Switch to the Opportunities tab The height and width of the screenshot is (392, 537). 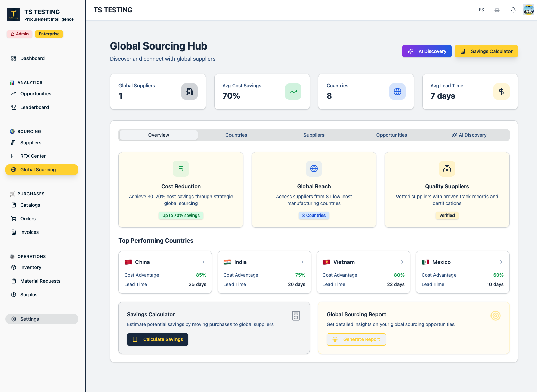point(391,135)
